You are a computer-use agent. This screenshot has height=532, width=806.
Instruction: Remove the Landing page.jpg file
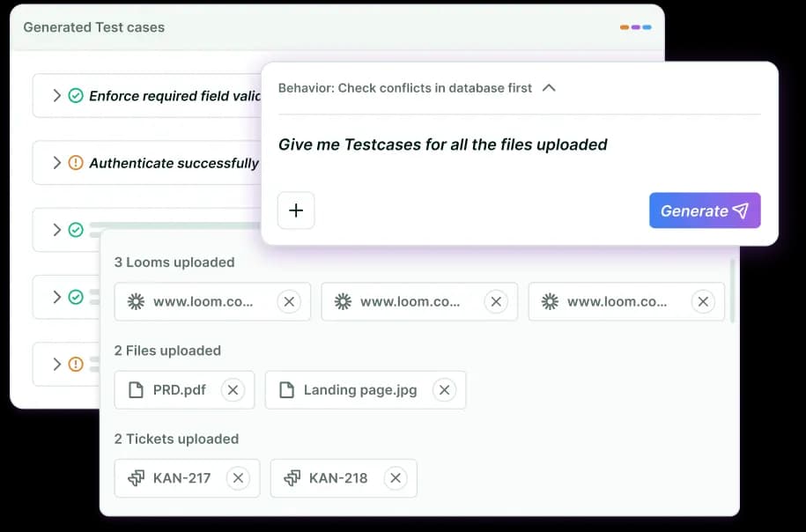pyautogui.click(x=445, y=390)
